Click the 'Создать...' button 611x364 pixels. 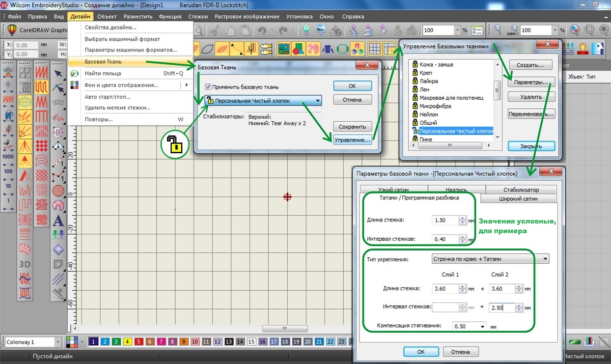coord(531,65)
